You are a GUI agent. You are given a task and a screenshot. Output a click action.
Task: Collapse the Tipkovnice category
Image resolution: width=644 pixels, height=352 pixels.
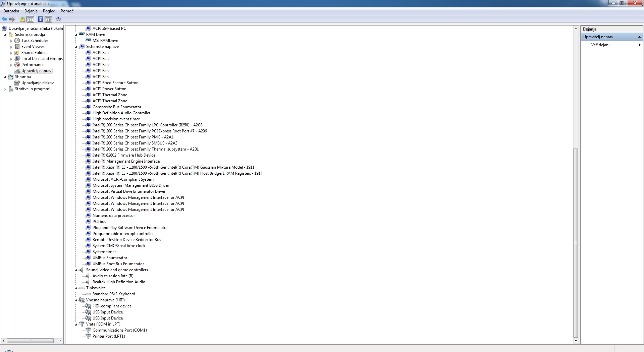coord(76,288)
